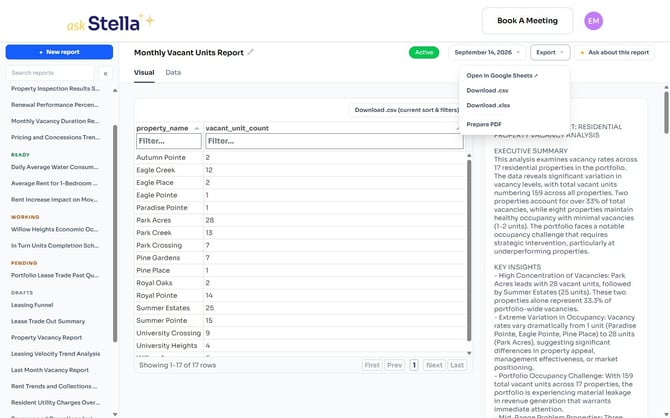Screen dimensions: 670x418
Task: Click Book A Meeting button
Action: 527,21
